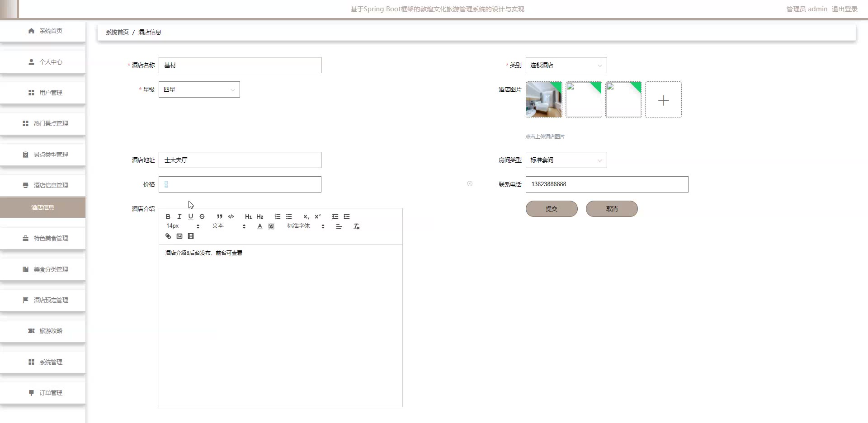
Task: Apply Heading 1 style
Action: 248,216
